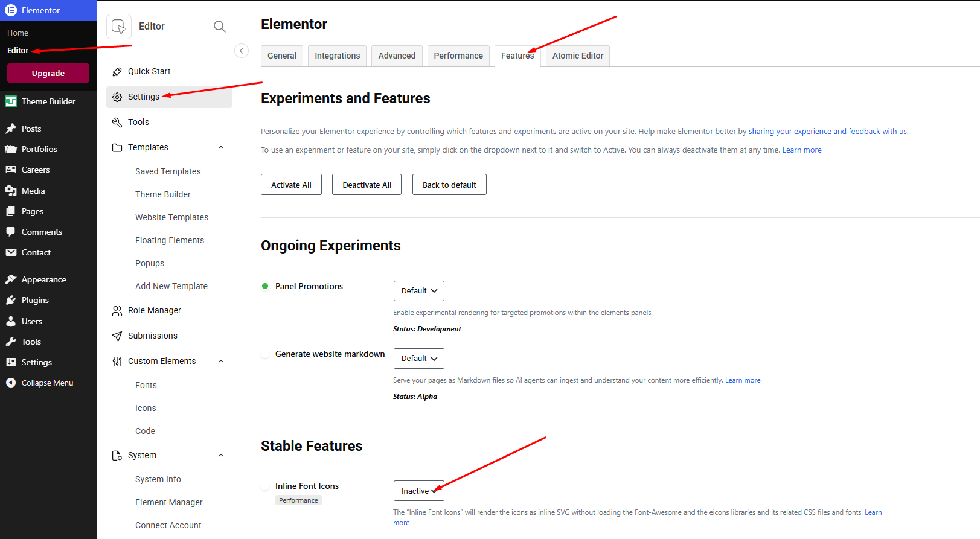980x539 pixels.
Task: Open the sharing your experience and feedback link
Action: point(828,132)
